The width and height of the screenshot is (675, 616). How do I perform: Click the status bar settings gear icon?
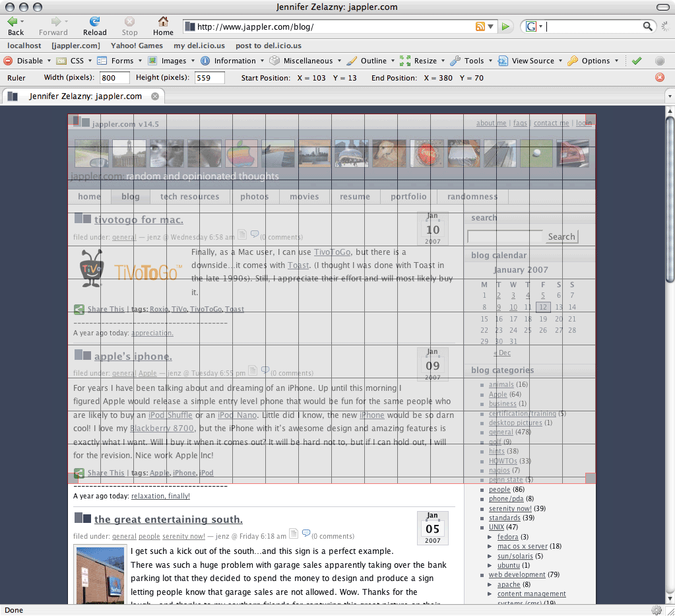point(657,610)
